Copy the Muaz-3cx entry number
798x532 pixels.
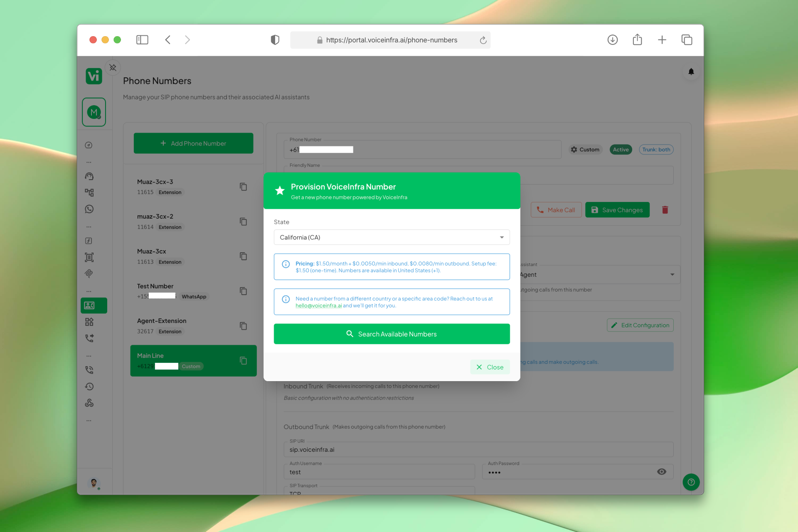coord(244,256)
